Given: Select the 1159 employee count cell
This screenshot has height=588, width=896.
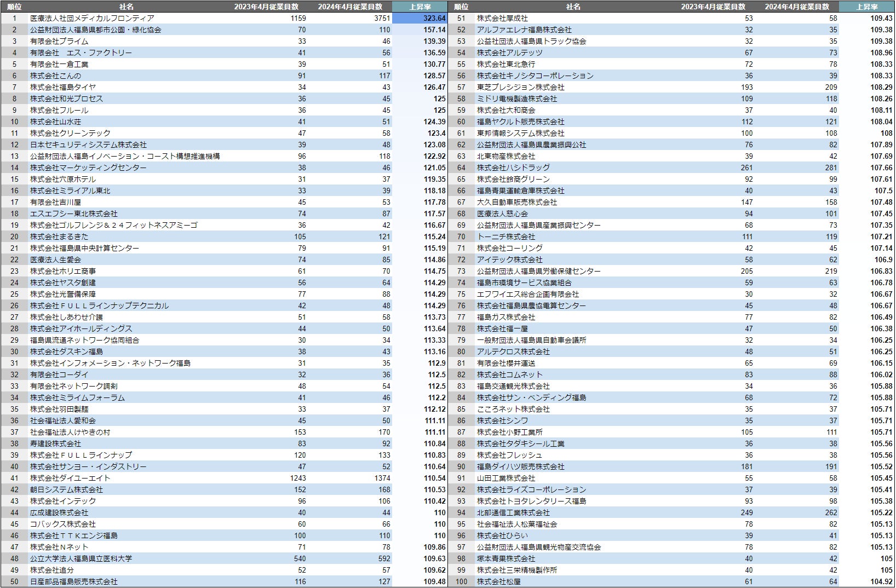Looking at the screenshot, I should [x=298, y=18].
